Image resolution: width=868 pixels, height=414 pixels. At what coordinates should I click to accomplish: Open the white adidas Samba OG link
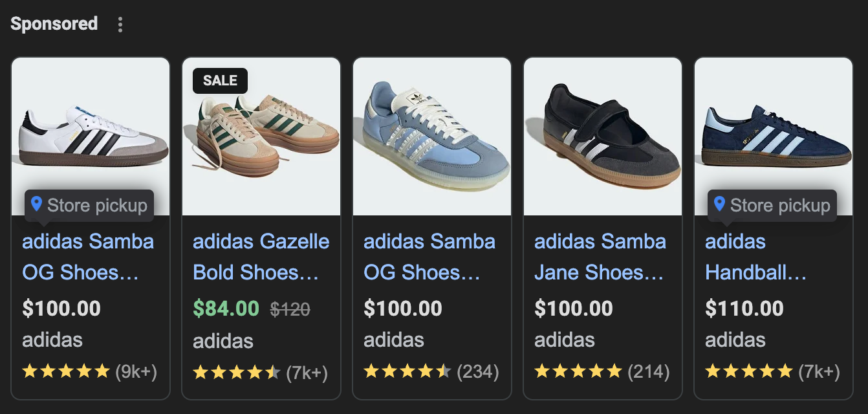[x=88, y=257]
